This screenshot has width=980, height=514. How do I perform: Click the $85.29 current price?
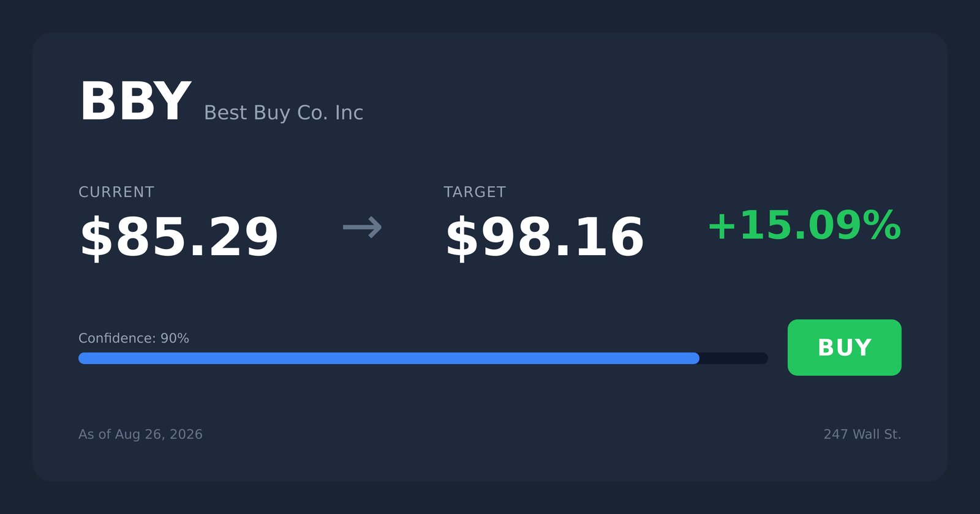tap(179, 237)
